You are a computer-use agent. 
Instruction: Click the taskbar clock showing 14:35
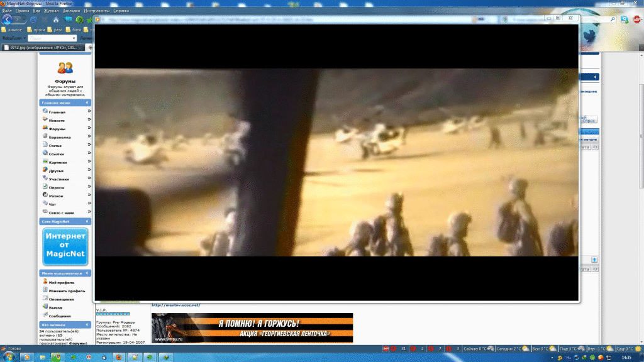[x=626, y=357]
